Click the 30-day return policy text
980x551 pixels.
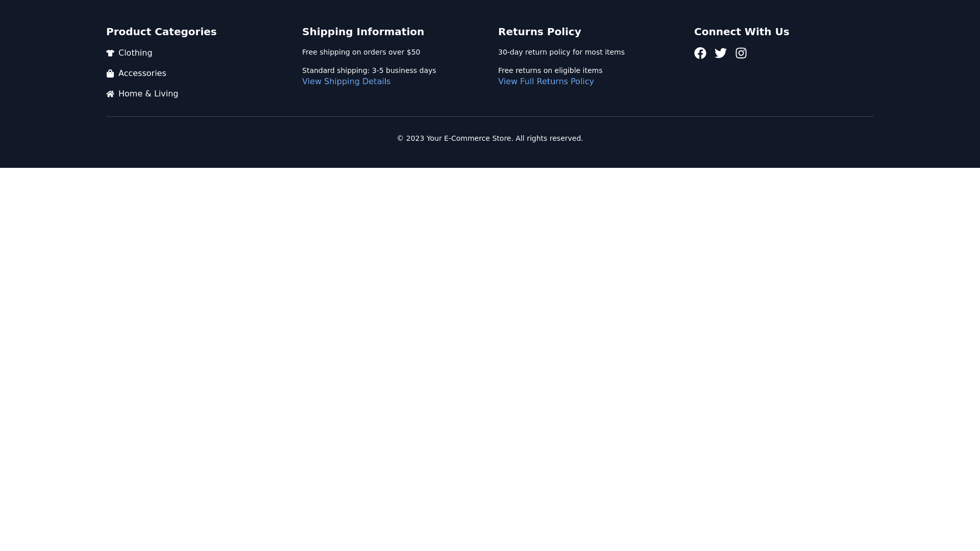pos(561,52)
